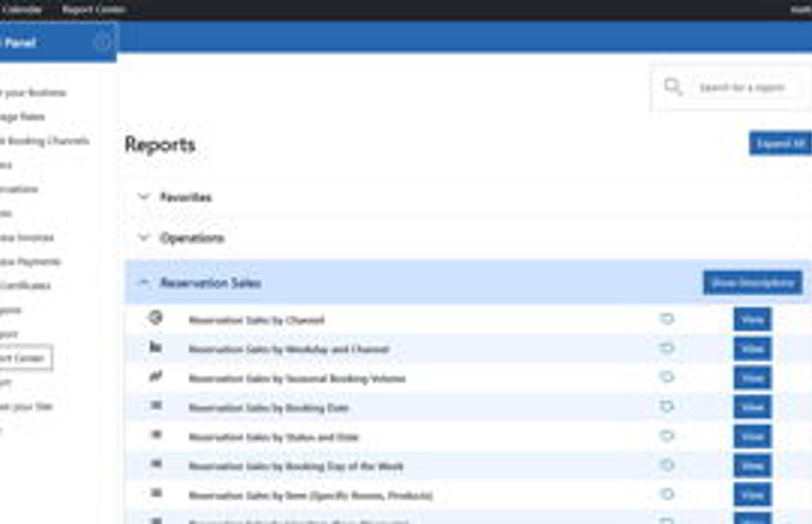This screenshot has height=524, width=812.
Task: Favorite Reservation Sales by Status and Date
Action: click(667, 436)
